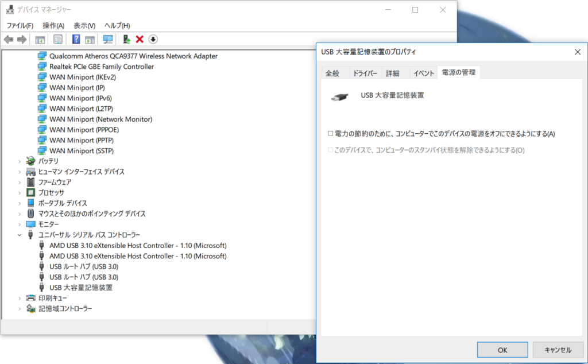Click the mouse and pointing devices icon
The image size is (588, 364).
pyautogui.click(x=31, y=214)
